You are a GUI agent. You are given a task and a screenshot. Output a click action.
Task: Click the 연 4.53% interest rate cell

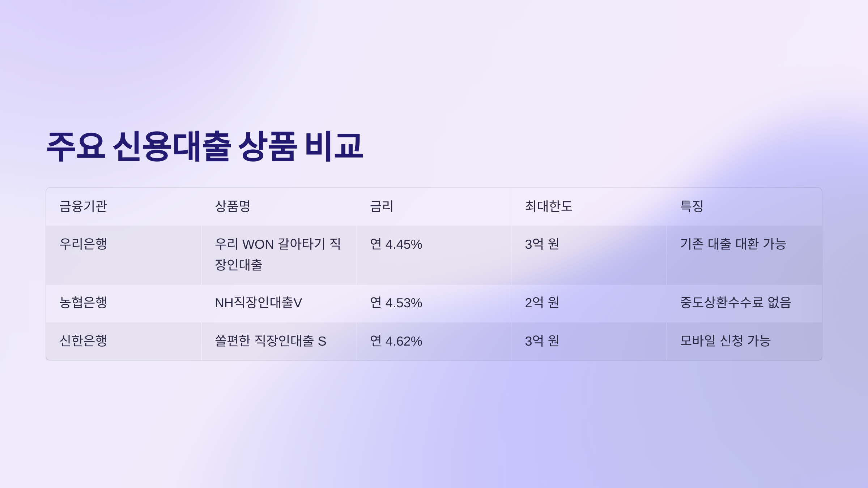[x=396, y=303]
